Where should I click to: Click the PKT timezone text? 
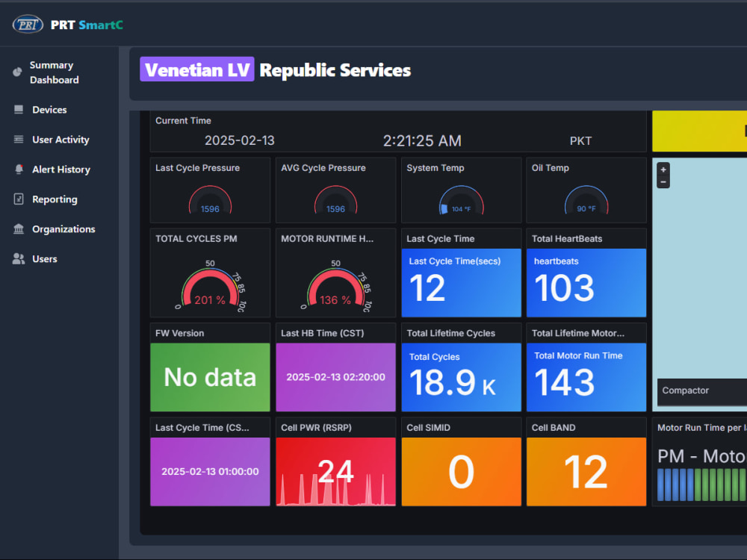[x=580, y=141]
